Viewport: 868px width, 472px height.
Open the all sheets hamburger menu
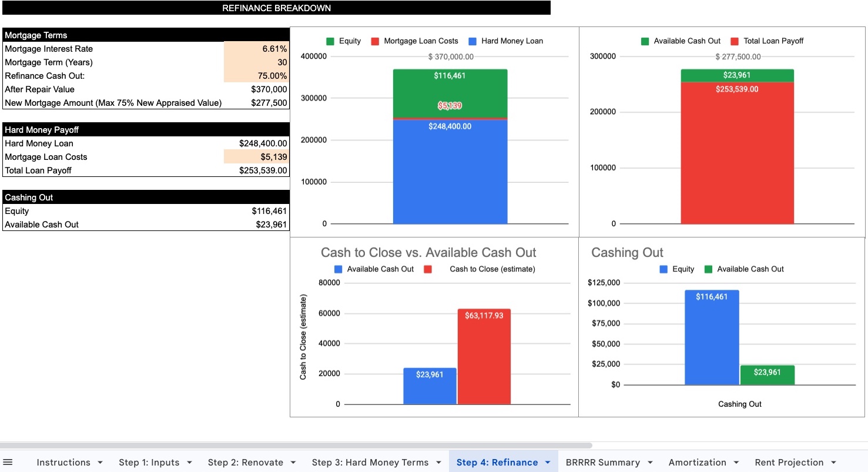tap(8, 462)
